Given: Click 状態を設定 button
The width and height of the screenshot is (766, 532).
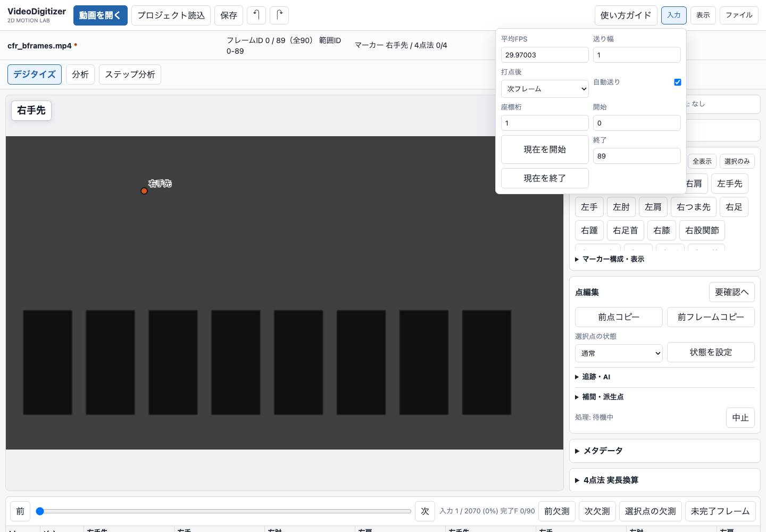Looking at the screenshot, I should 711,352.
